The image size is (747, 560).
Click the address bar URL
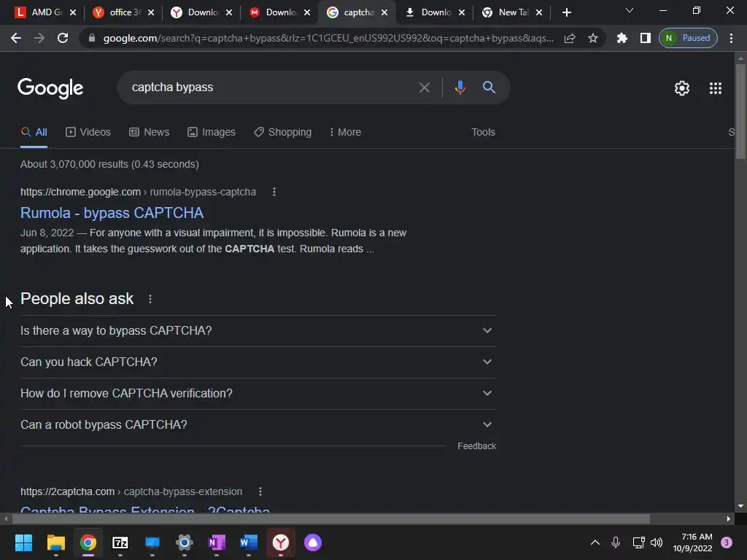[x=328, y=38]
